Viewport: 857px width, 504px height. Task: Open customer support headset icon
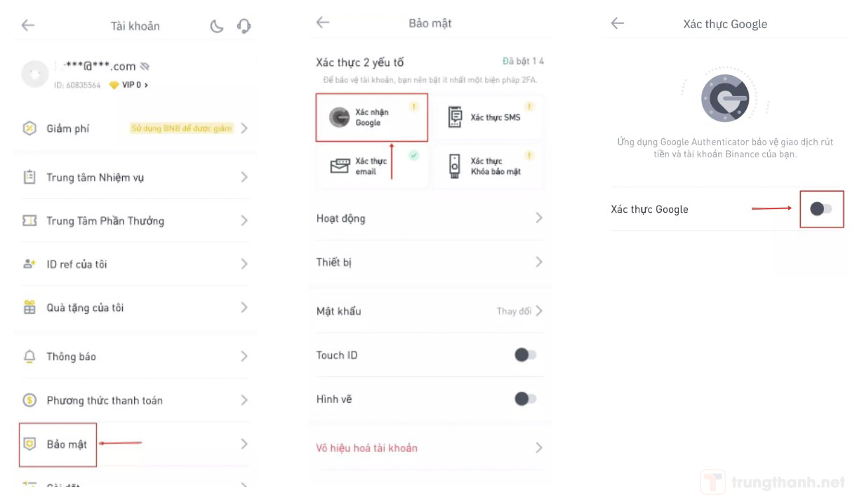pyautogui.click(x=244, y=26)
